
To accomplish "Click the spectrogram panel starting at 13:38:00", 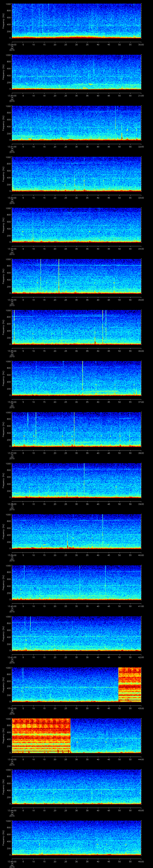I will (x=77, y=480).
